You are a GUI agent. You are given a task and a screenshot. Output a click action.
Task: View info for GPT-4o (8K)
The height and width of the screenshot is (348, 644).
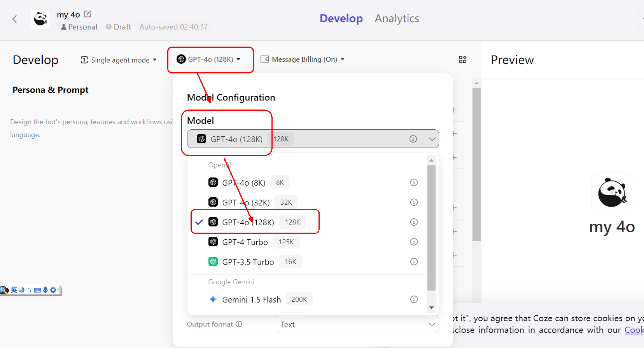click(414, 183)
